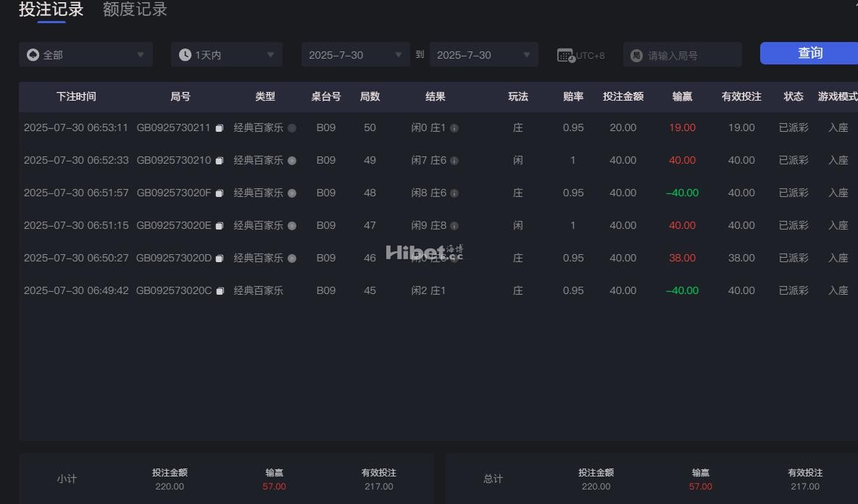Copy round number GB0925730211
858x504 pixels.
[x=220, y=128]
